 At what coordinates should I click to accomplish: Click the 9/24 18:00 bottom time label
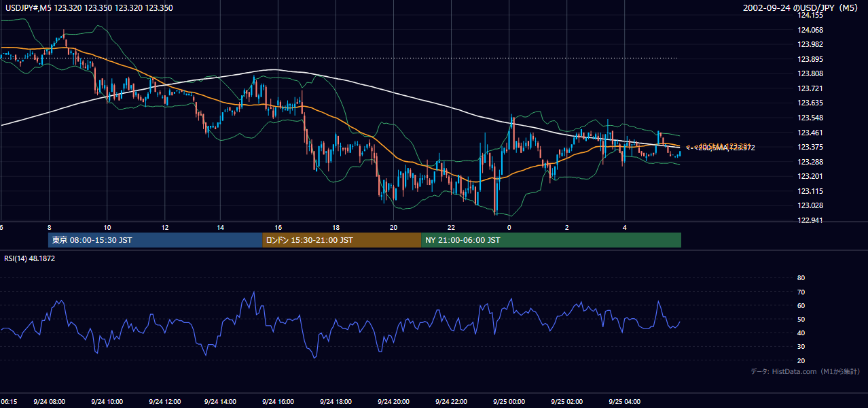click(x=336, y=402)
